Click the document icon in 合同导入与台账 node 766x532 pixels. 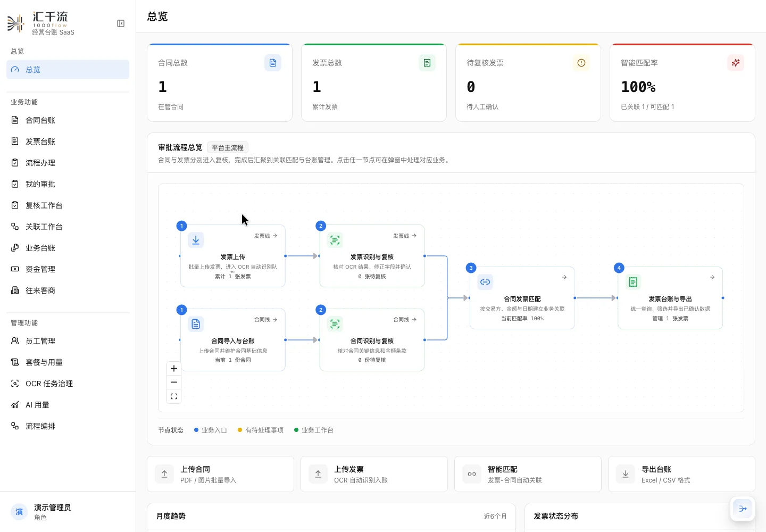click(x=196, y=324)
